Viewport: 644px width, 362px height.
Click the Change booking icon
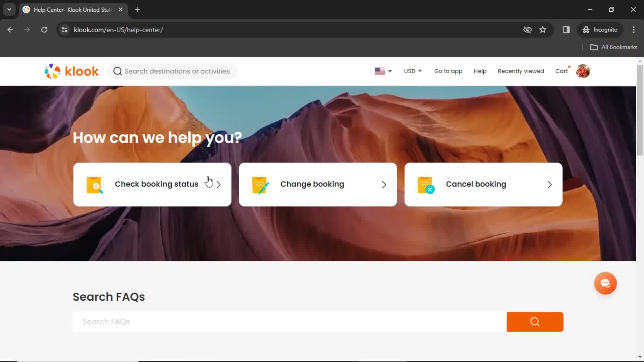261,184
